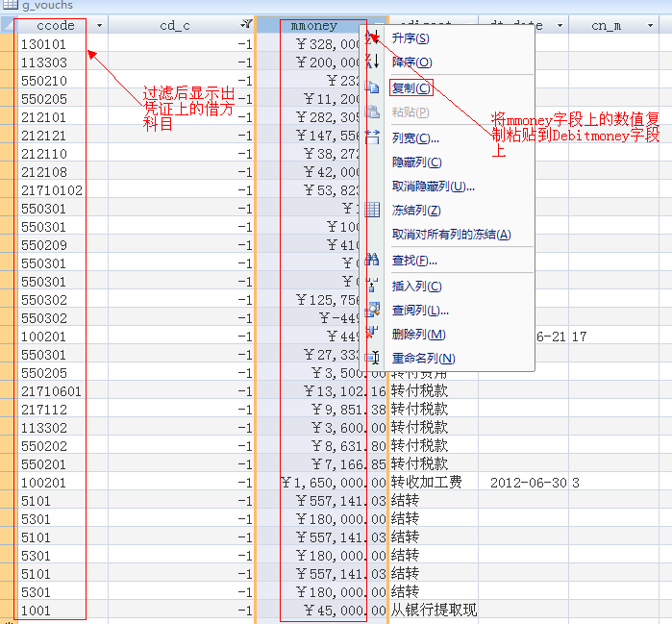Click the delete column icon
Image resolution: width=672 pixels, height=624 pixels.
point(372,334)
